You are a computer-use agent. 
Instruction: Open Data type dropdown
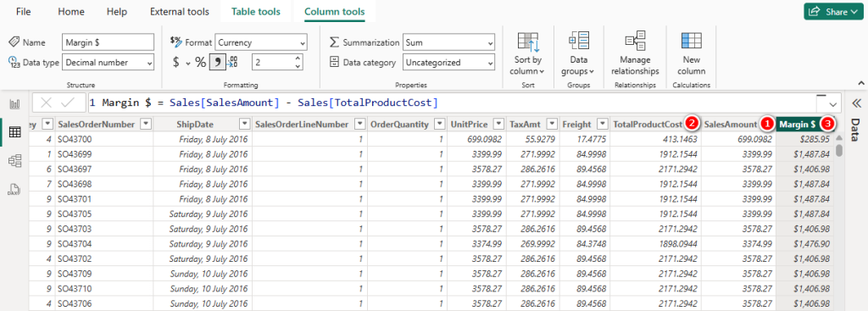(108, 63)
